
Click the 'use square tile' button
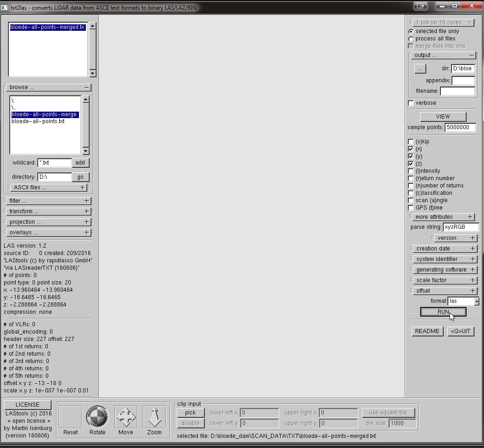pyautogui.click(x=388, y=413)
